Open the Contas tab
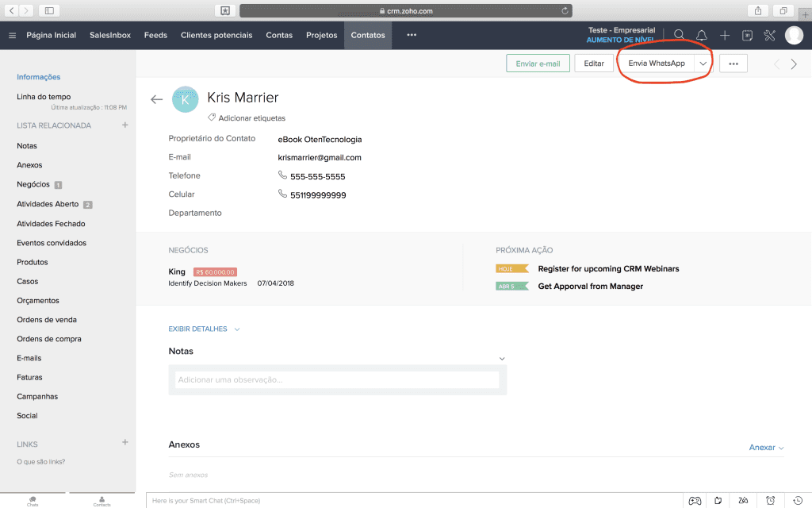The width and height of the screenshot is (812, 508). point(279,35)
